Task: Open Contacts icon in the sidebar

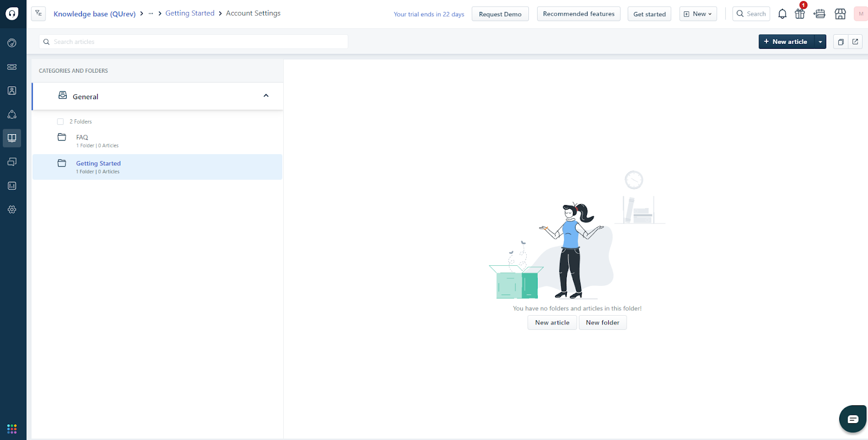Action: click(12, 91)
